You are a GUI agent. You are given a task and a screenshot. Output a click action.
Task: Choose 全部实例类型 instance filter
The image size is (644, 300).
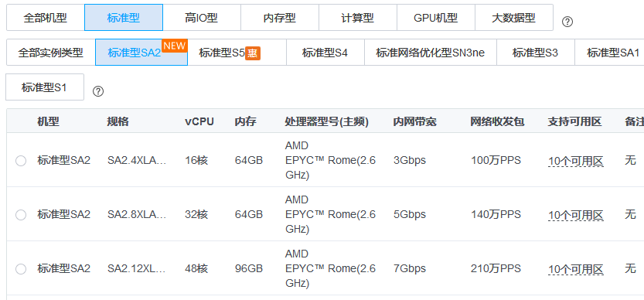(x=50, y=53)
